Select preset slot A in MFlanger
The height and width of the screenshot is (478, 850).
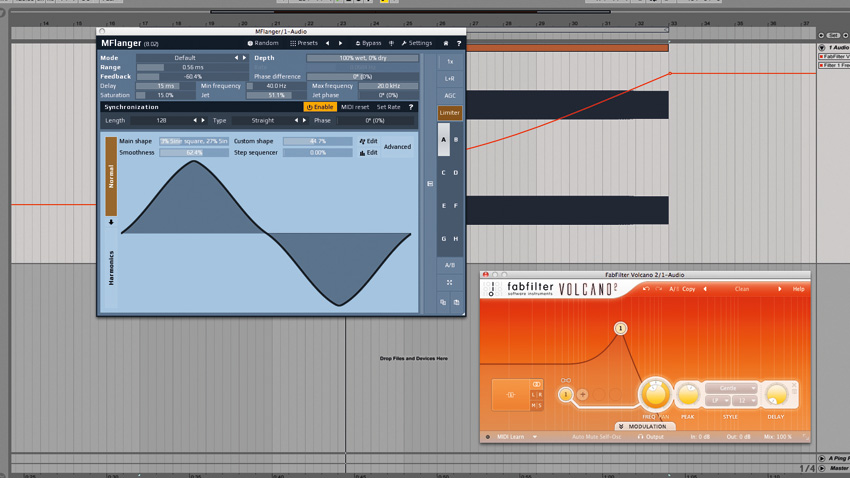(x=443, y=140)
